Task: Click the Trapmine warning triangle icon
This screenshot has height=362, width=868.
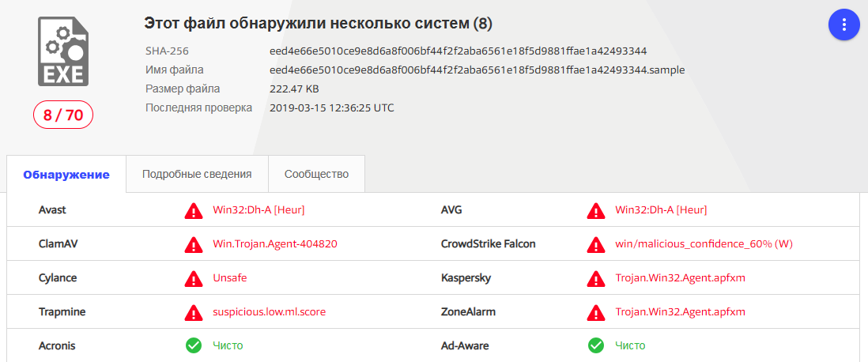Action: (x=194, y=312)
